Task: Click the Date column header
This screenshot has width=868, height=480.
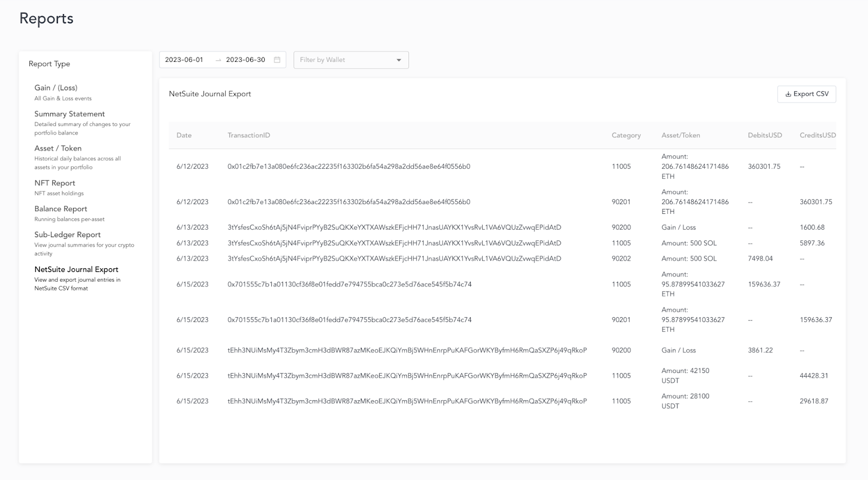Action: [184, 135]
